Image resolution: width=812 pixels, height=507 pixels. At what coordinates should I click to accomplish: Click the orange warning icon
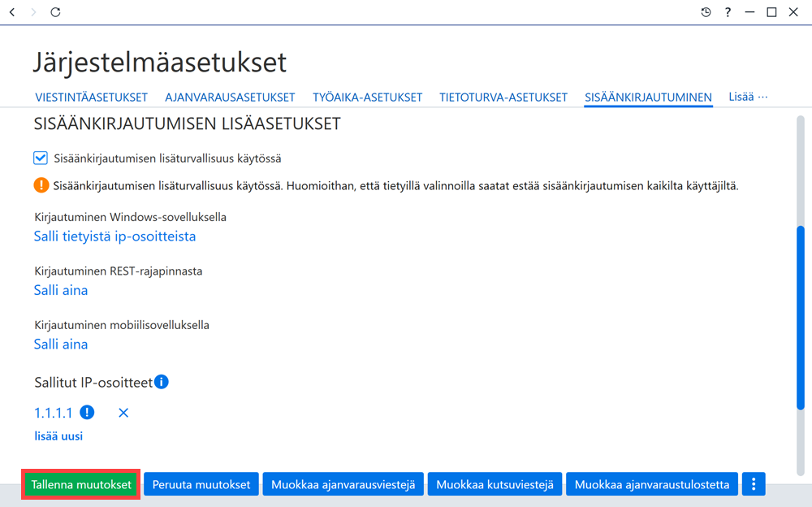coord(41,185)
